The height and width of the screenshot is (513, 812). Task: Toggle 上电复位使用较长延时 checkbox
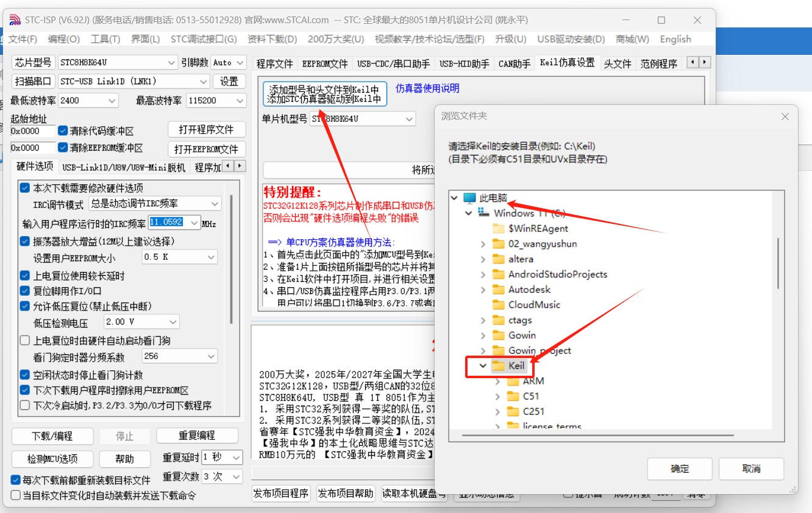(x=25, y=276)
